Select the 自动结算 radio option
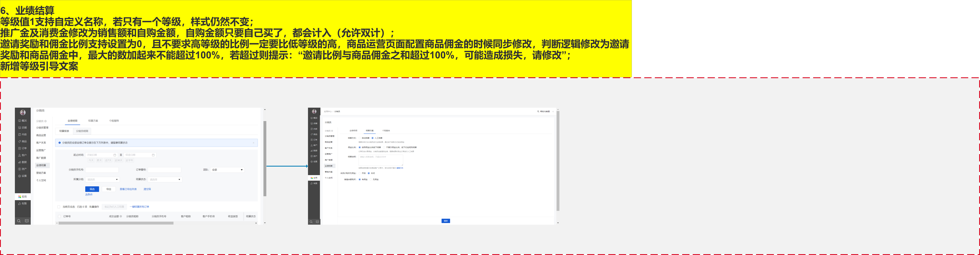Screen dimensions: 980x255 [x=360, y=138]
